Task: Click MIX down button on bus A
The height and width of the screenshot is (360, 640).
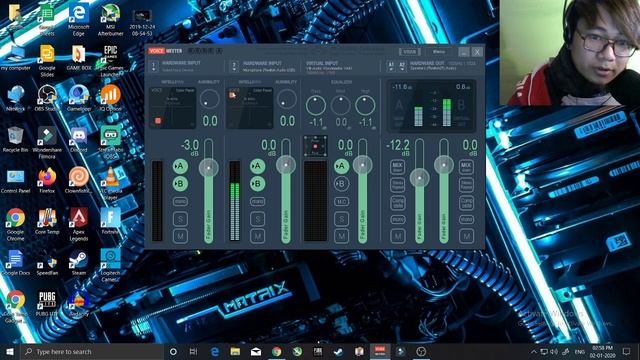Action: pos(398,167)
